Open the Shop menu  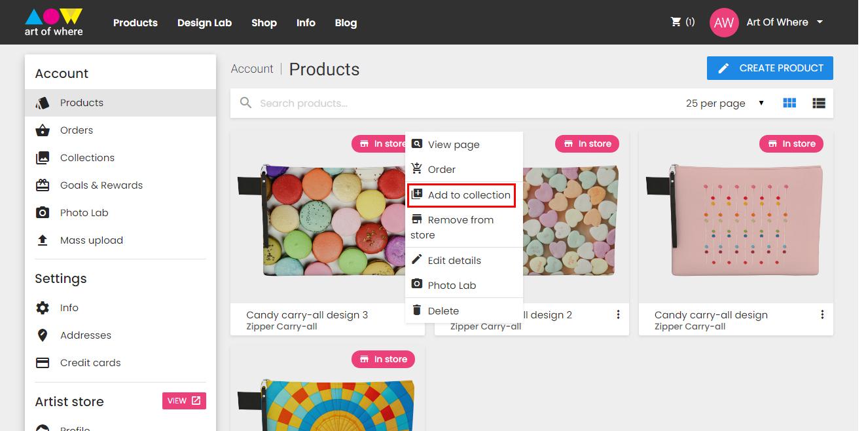click(x=264, y=22)
